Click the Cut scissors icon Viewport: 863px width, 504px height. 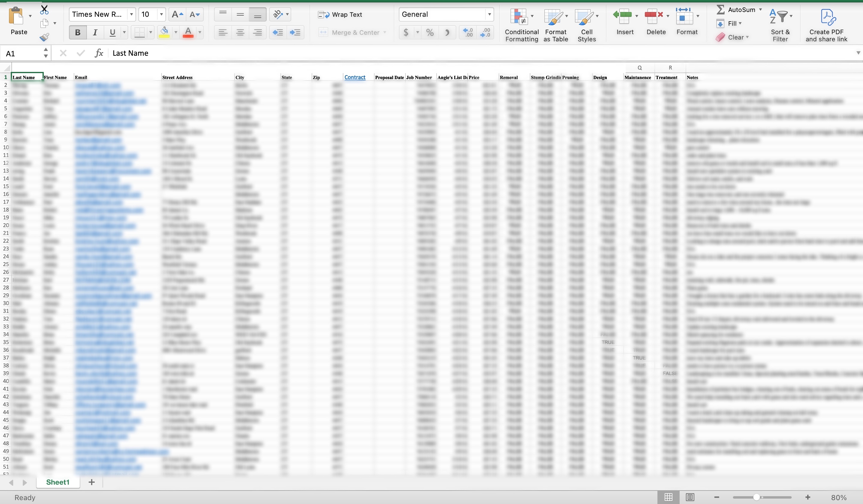[x=44, y=10]
